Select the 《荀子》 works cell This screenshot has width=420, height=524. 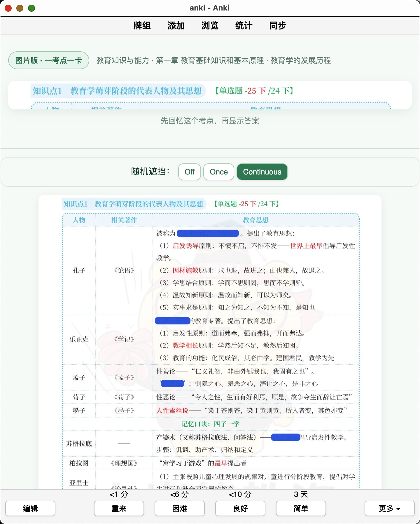tap(124, 397)
